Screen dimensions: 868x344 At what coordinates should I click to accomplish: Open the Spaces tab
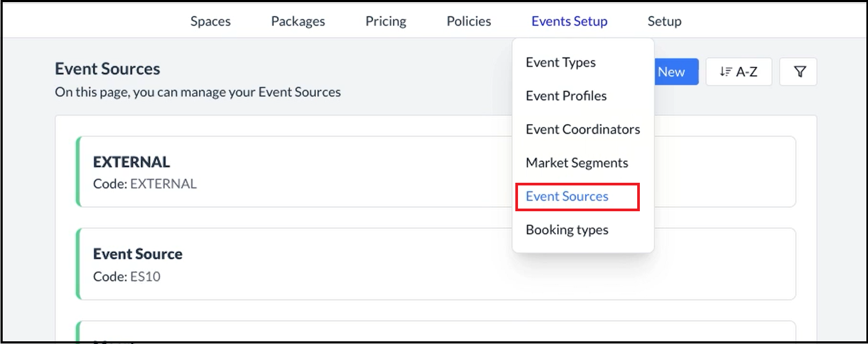click(210, 21)
